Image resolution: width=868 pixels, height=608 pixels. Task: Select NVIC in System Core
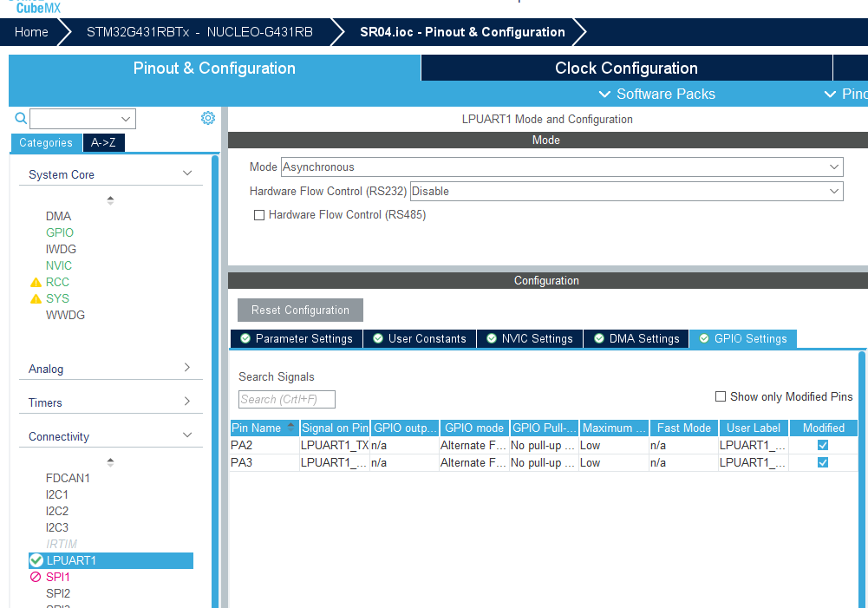click(x=59, y=265)
